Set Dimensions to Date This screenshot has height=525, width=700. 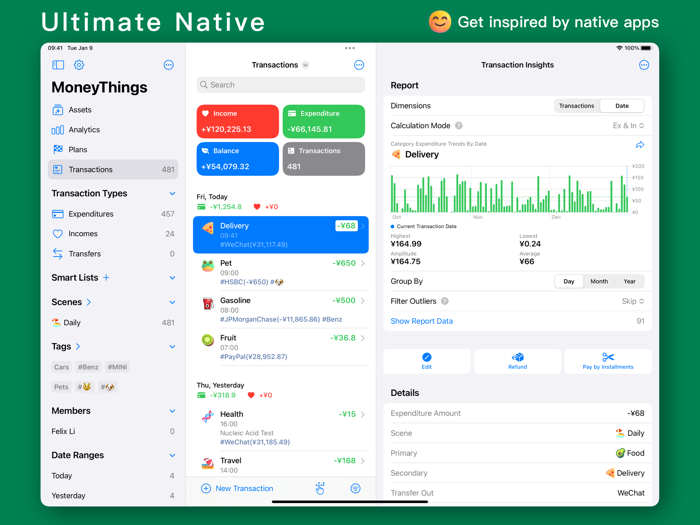pos(622,106)
